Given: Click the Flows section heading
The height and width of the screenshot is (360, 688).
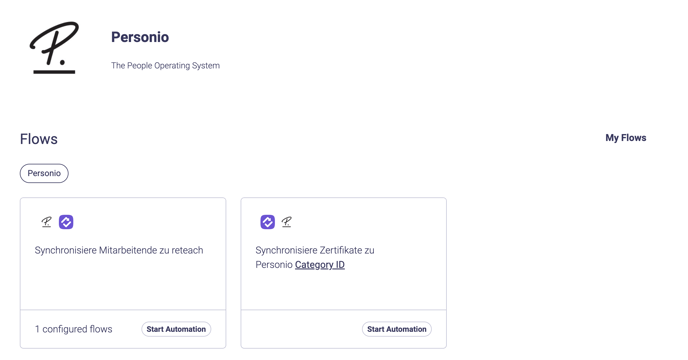Looking at the screenshot, I should tap(39, 139).
